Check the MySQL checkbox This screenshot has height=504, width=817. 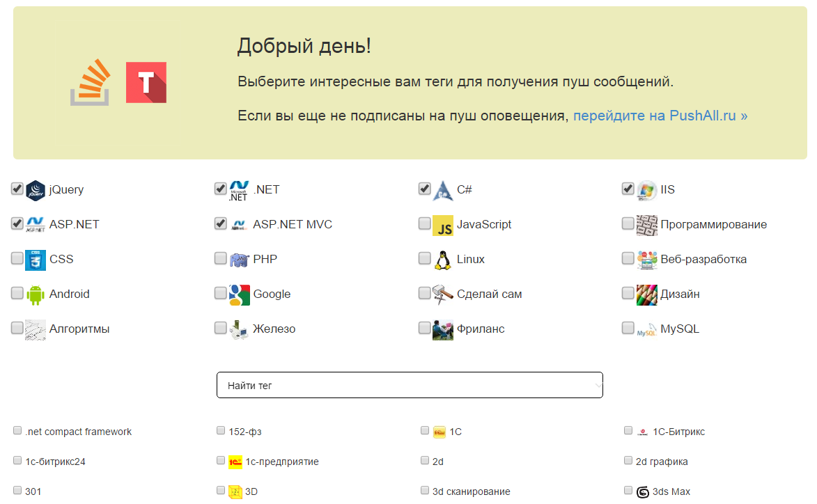628,327
